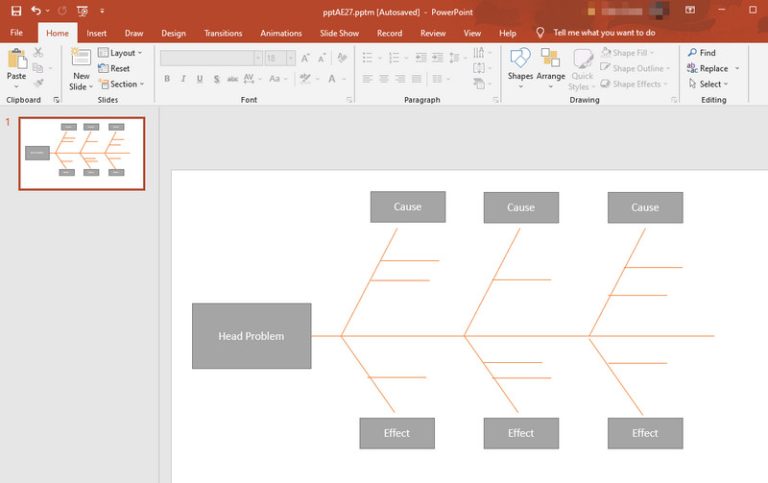Click Convert to SmartArt icon

click(x=479, y=84)
